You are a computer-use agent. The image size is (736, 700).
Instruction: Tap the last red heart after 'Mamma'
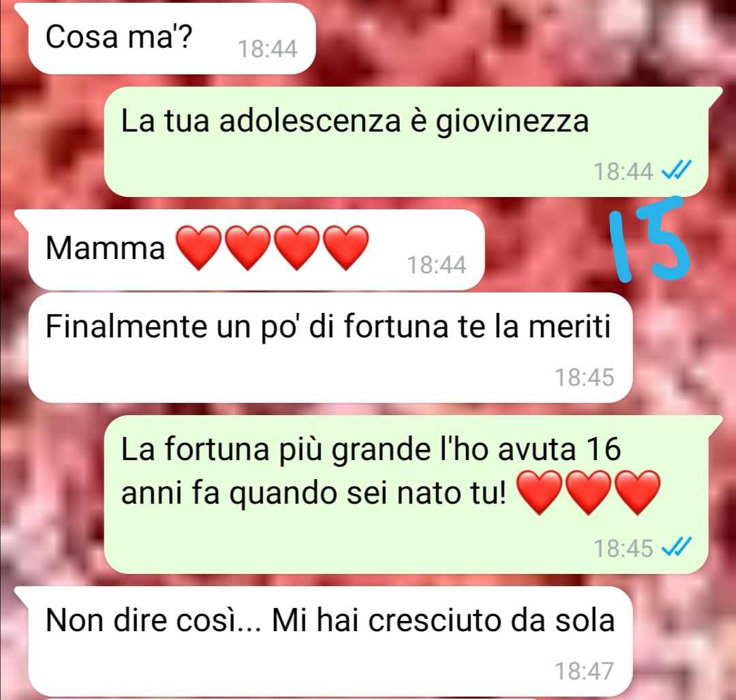tap(346, 247)
